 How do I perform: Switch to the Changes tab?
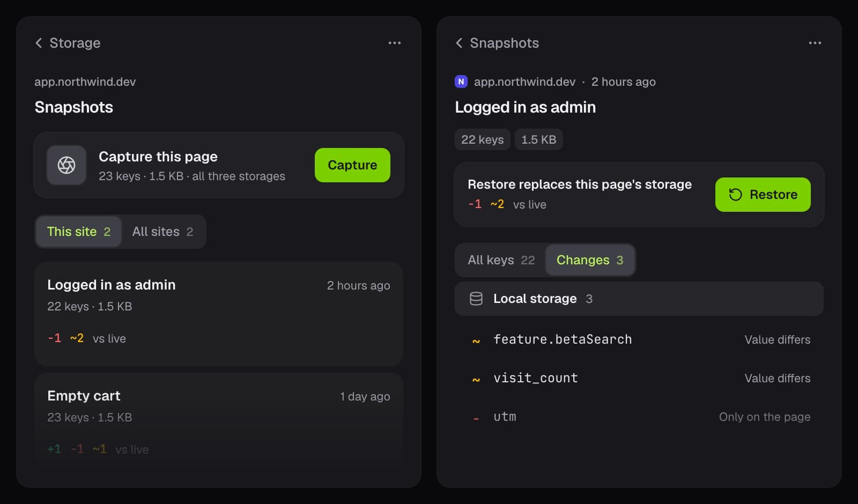pos(590,260)
